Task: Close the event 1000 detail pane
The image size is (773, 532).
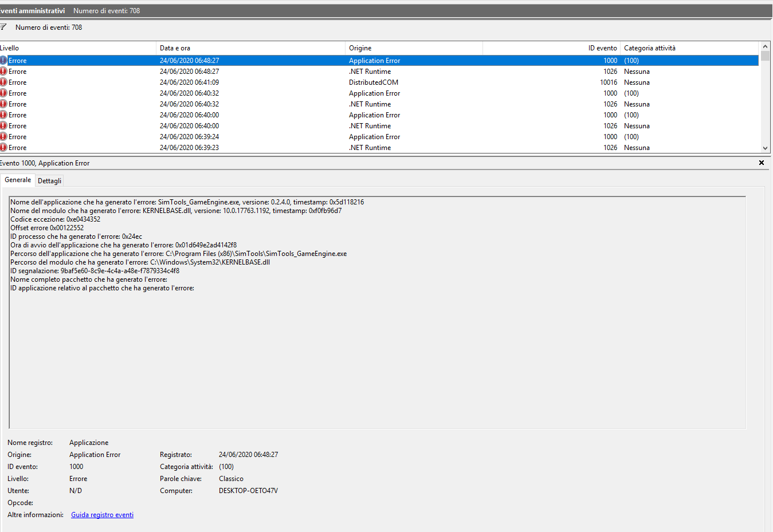Action: (762, 163)
